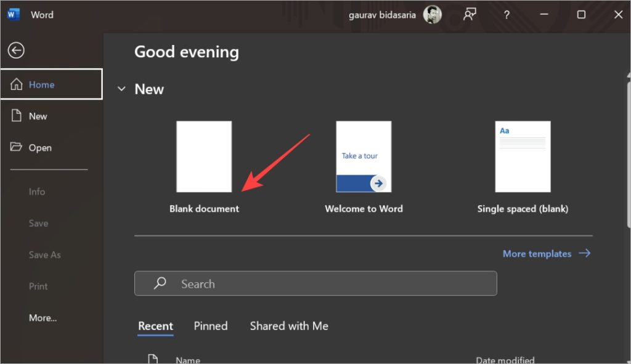This screenshot has height=364, width=631.
Task: Select Info in the sidebar
Action: point(36,192)
